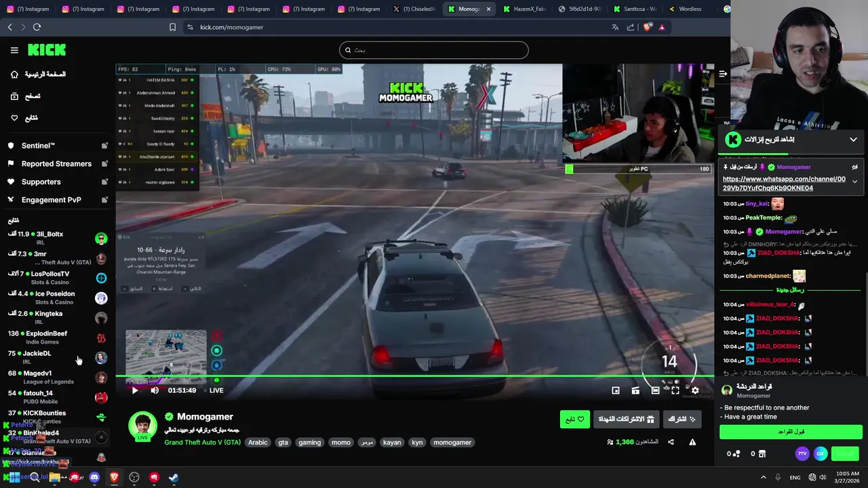The image size is (868, 488).
Task: Open the Kick hamburger sidebar menu
Action: click(14, 50)
